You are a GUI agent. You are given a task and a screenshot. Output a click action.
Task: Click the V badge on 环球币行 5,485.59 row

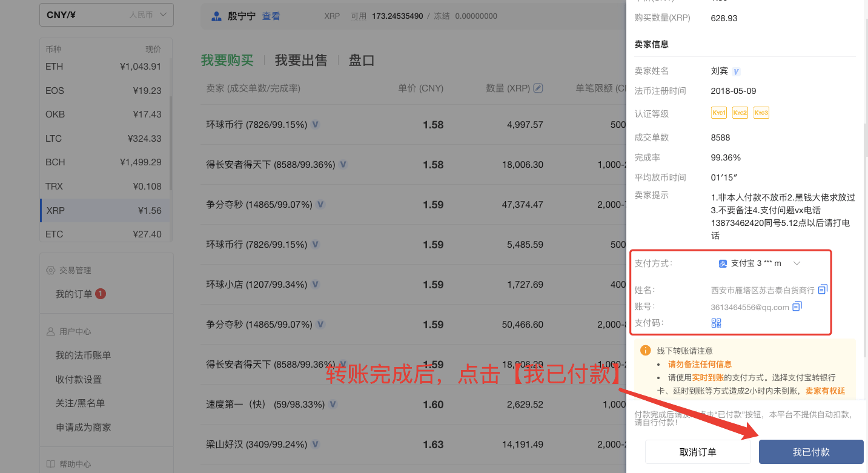pos(316,244)
